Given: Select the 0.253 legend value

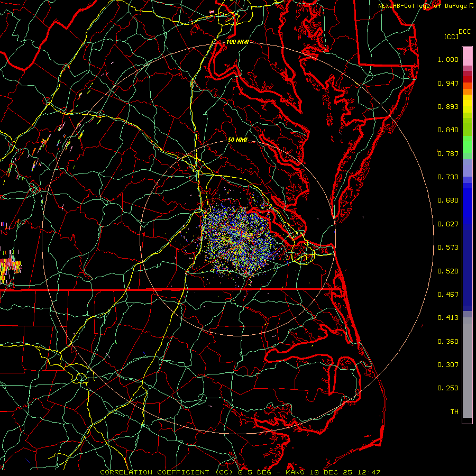Looking at the screenshot, I should 448,388.
